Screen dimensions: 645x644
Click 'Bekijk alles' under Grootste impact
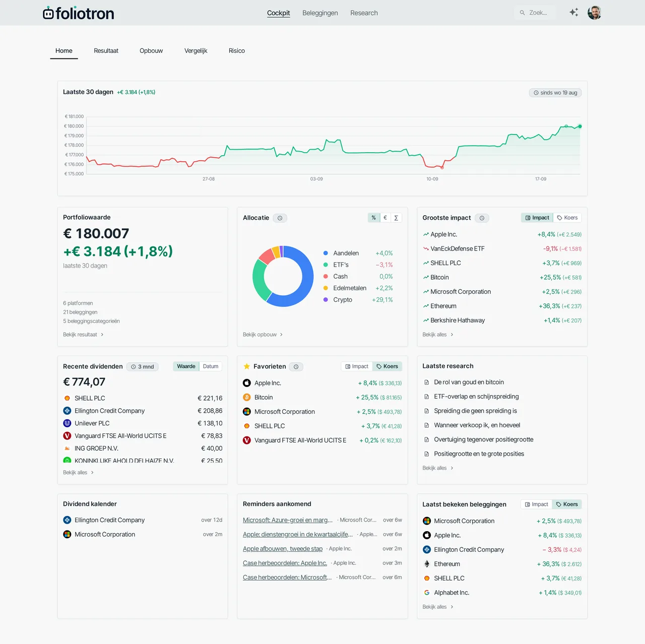tap(438, 335)
